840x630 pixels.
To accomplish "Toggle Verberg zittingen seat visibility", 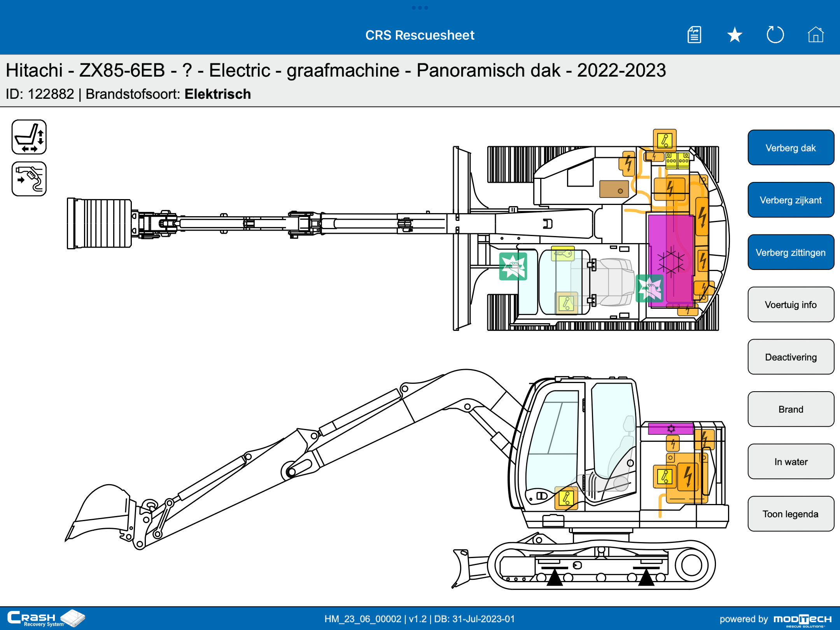I will (x=791, y=252).
